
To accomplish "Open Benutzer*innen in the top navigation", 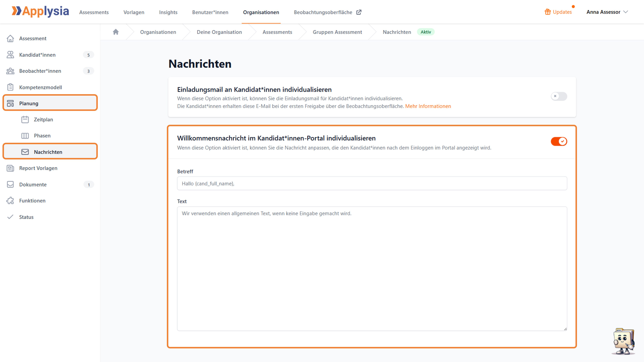I will [210, 12].
